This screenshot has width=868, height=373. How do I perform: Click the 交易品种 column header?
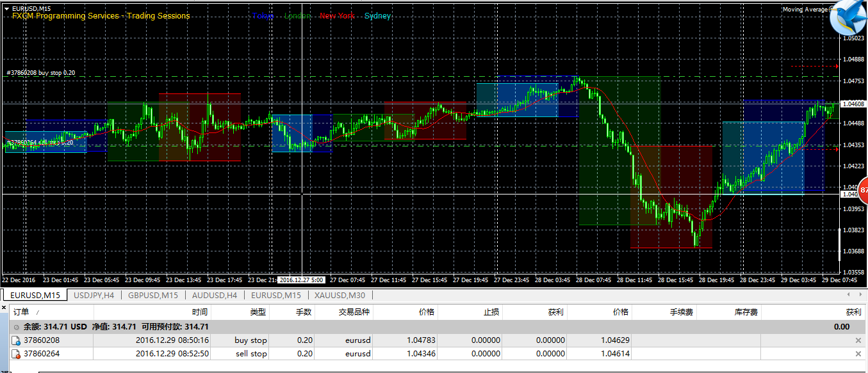[355, 312]
